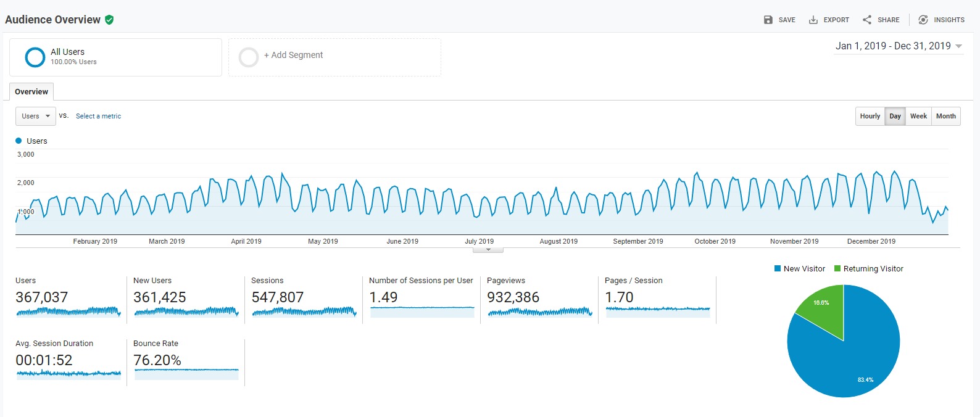Open the Insights icon

pyautogui.click(x=923, y=20)
